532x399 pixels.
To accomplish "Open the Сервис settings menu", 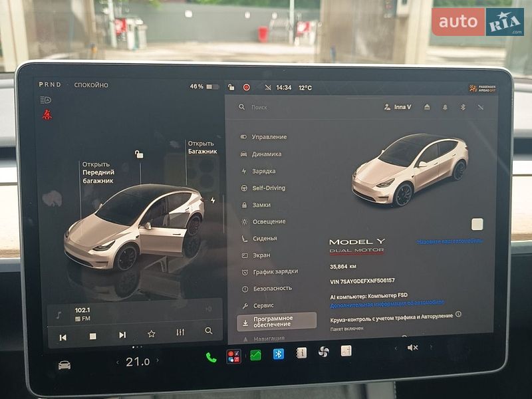I will point(258,306).
